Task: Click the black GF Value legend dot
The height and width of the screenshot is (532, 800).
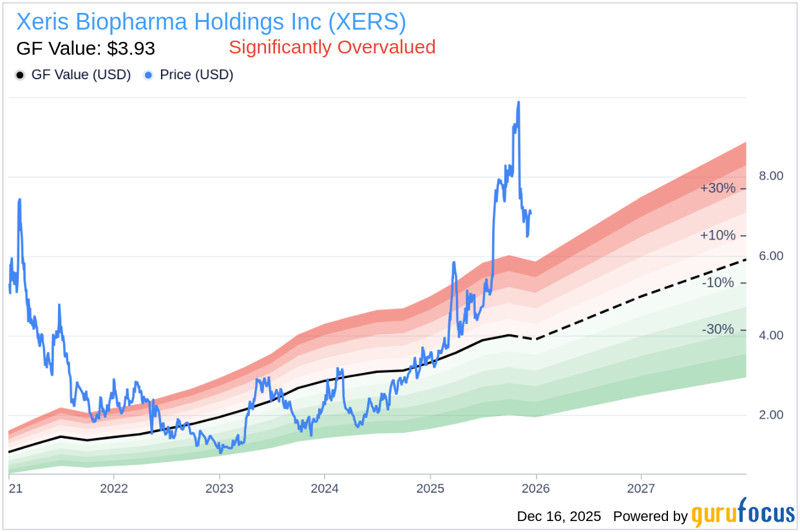Action: click(x=20, y=75)
